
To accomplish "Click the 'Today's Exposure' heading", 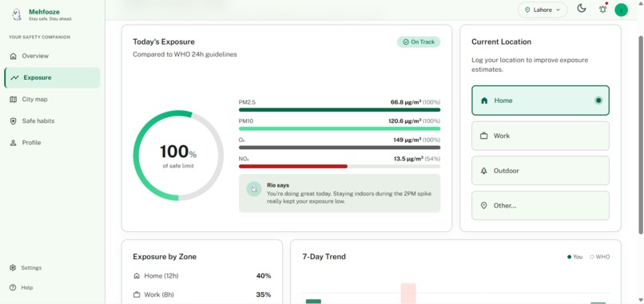I will (x=164, y=41).
